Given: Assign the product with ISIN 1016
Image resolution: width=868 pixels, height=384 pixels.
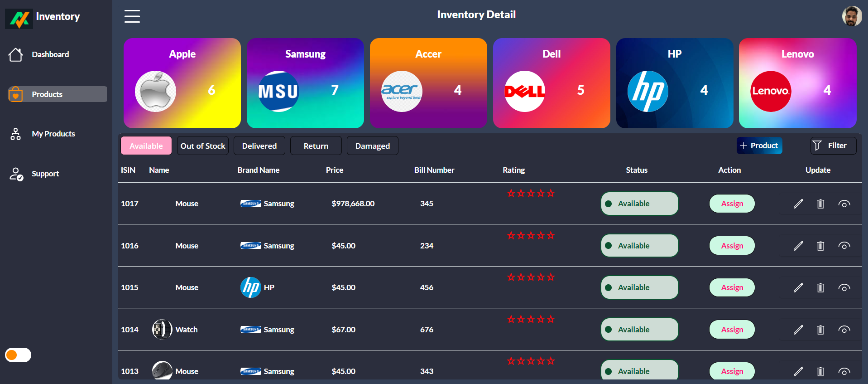Looking at the screenshot, I should point(732,246).
